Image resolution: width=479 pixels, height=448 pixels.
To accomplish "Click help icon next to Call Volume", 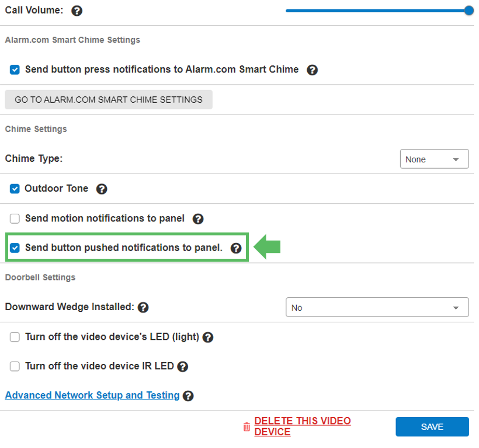I will click(x=77, y=11).
